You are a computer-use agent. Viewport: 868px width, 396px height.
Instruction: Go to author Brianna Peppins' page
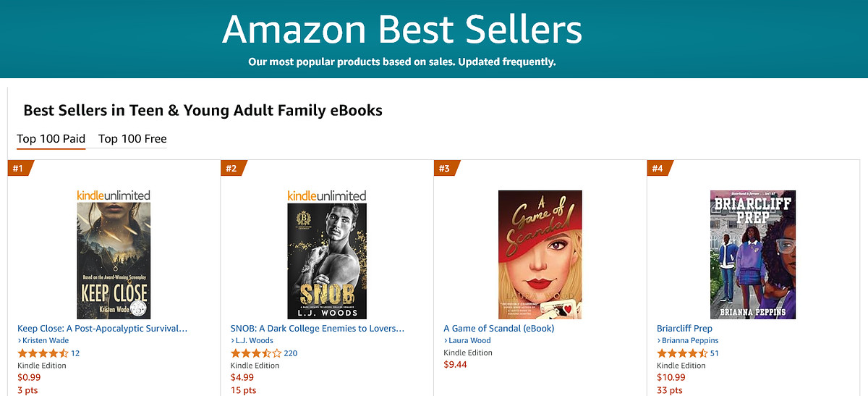click(x=690, y=341)
